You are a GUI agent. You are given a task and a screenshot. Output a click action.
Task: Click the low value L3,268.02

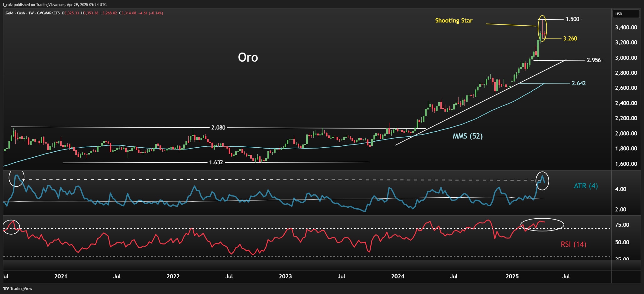(x=109, y=13)
